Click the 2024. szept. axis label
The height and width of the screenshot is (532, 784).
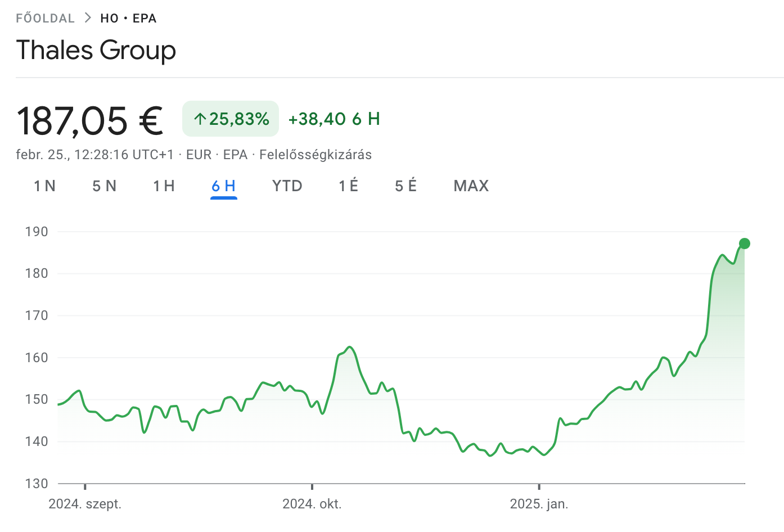pos(85,504)
